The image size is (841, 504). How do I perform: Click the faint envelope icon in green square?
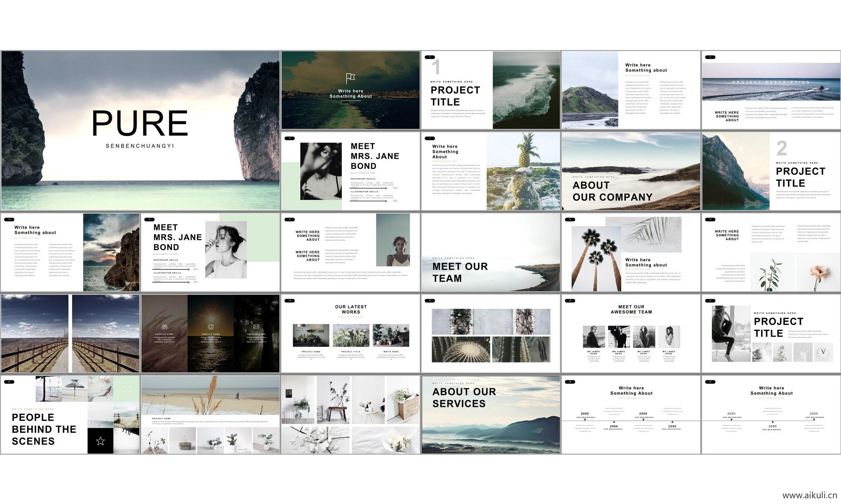[126, 389]
